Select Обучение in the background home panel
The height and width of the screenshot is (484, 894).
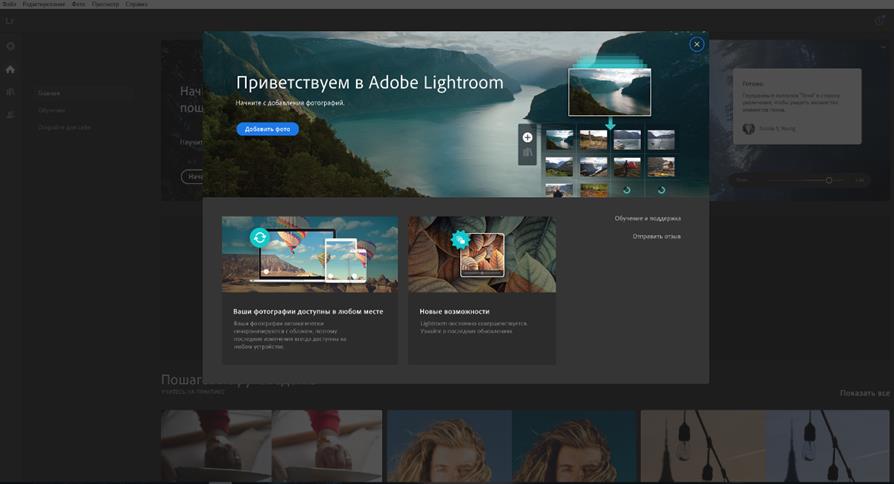point(51,110)
